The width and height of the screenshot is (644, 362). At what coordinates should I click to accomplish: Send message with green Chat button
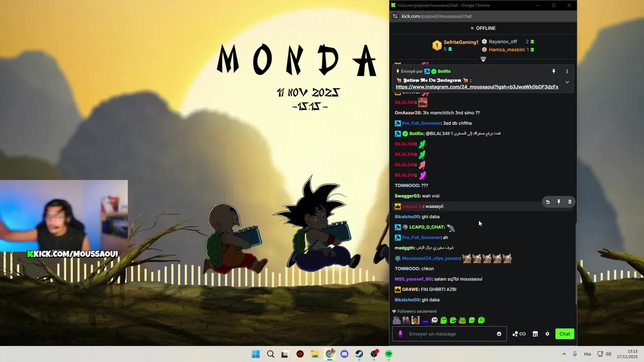pyautogui.click(x=565, y=334)
